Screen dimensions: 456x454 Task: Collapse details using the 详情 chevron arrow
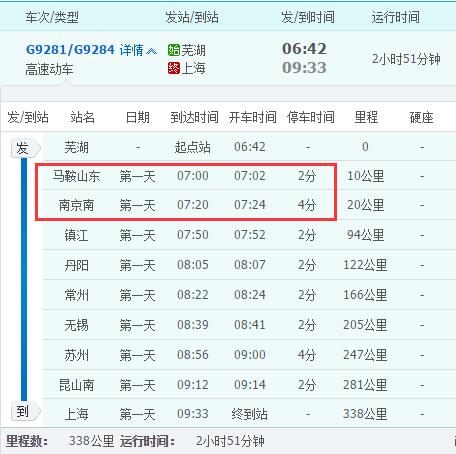(x=151, y=51)
